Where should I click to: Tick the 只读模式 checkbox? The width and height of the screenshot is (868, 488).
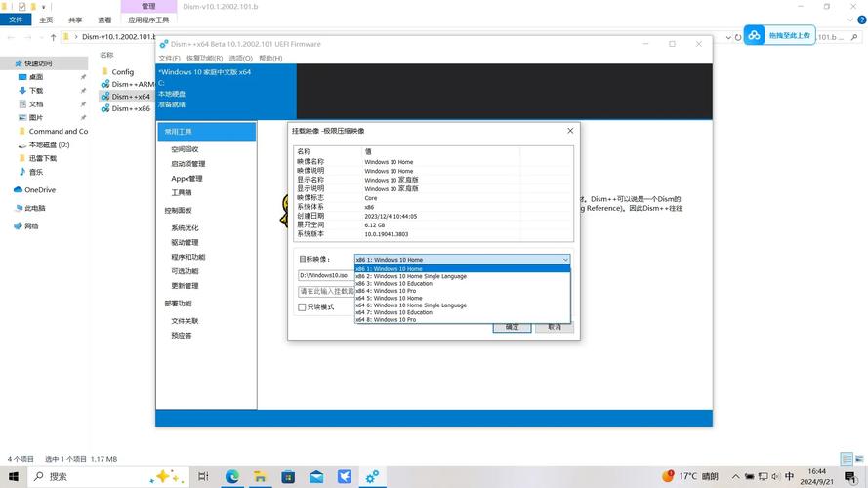pyautogui.click(x=302, y=307)
